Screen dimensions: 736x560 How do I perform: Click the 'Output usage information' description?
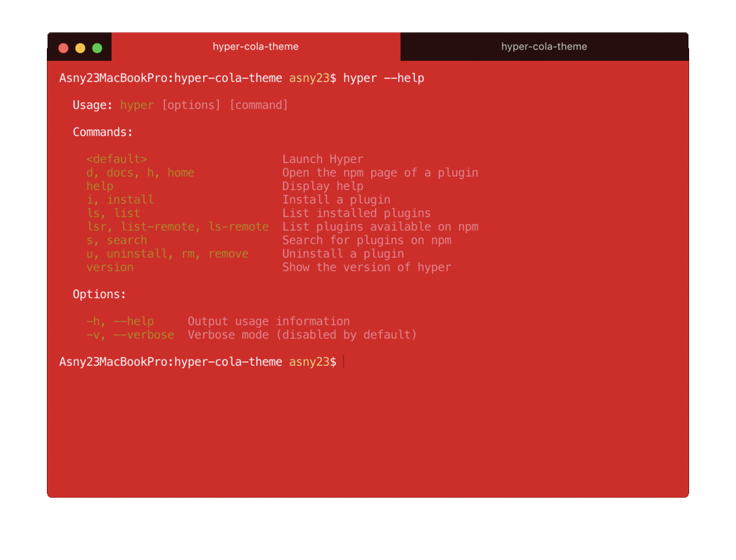pos(268,322)
